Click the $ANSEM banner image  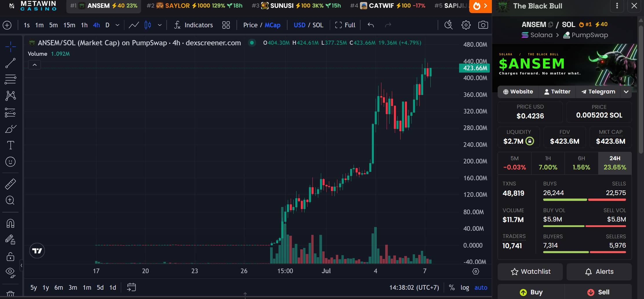pyautogui.click(x=565, y=65)
